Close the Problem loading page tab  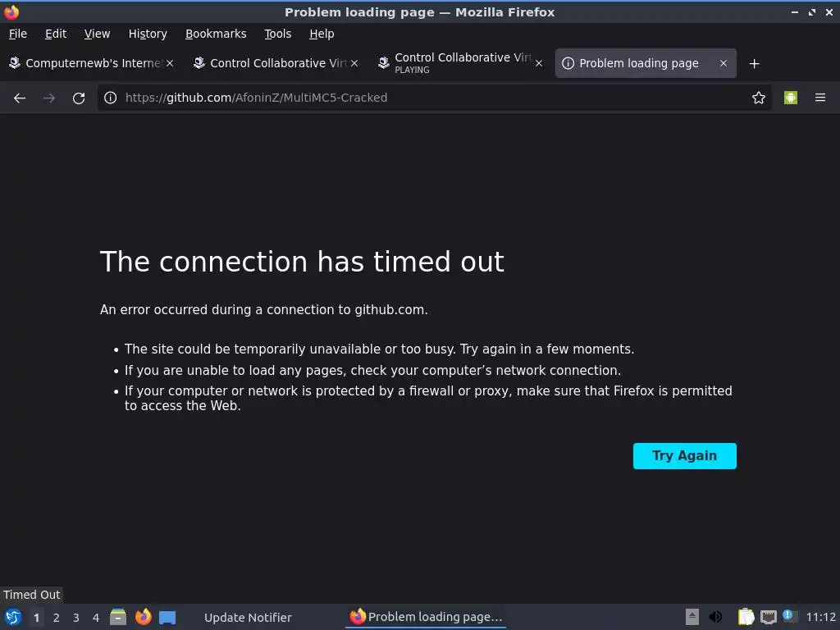[x=724, y=63]
